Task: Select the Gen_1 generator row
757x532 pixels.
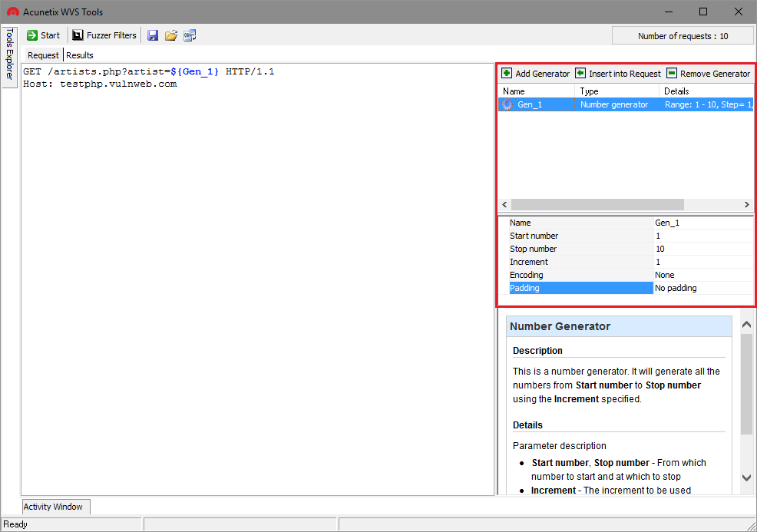Action: [626, 104]
